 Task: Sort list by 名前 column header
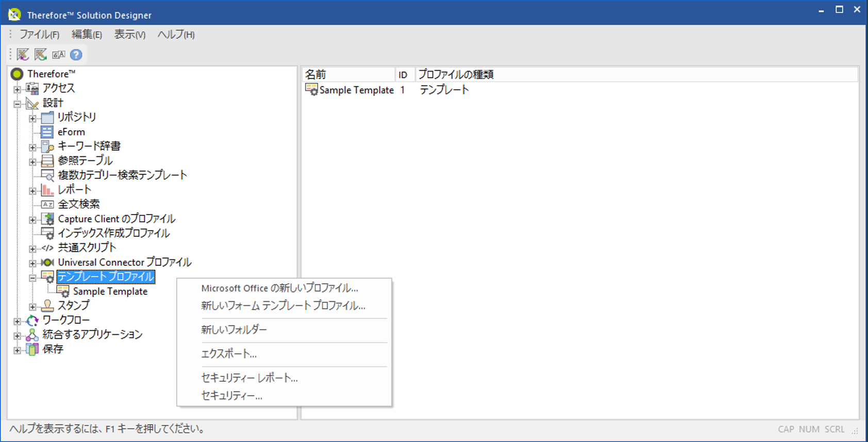pyautogui.click(x=348, y=74)
